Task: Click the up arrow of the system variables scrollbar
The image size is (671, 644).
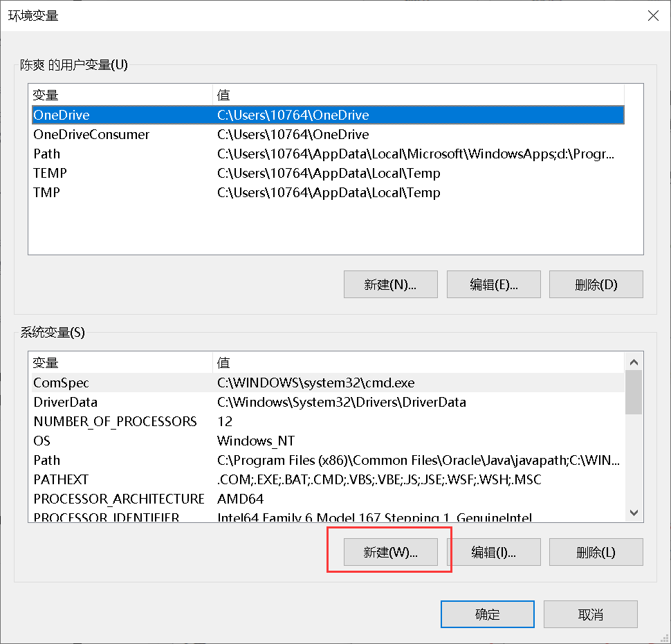Action: click(x=633, y=361)
